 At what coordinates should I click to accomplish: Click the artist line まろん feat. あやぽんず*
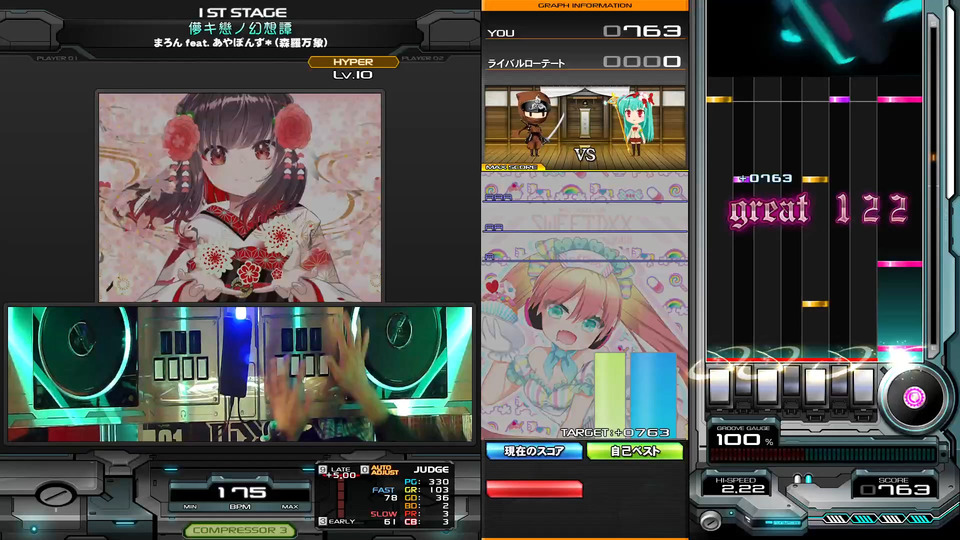(240, 43)
